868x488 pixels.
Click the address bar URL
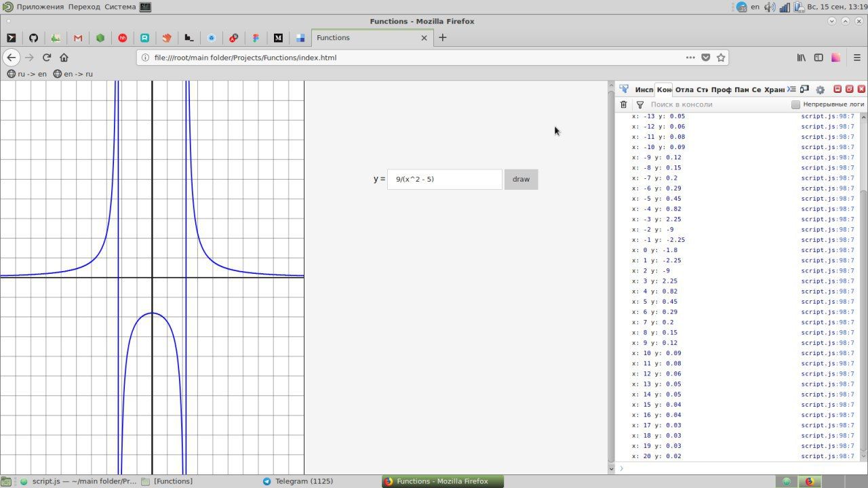(245, 58)
